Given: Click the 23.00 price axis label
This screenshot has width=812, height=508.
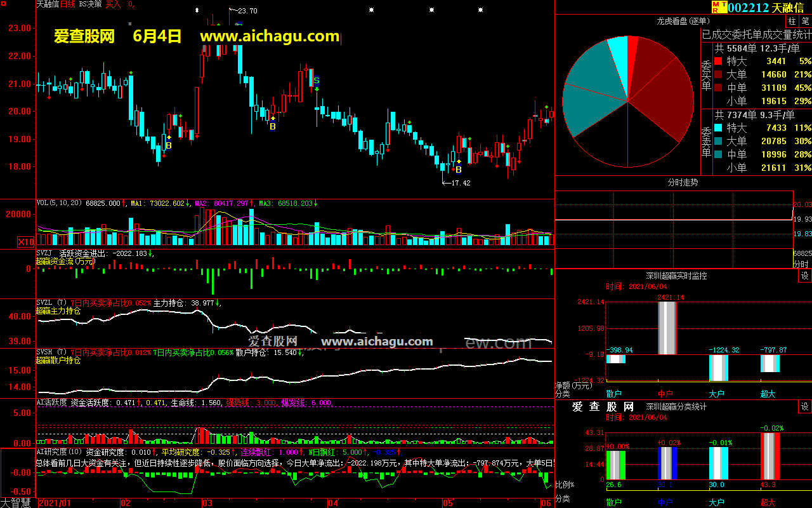Looking at the screenshot, I should [20, 28].
